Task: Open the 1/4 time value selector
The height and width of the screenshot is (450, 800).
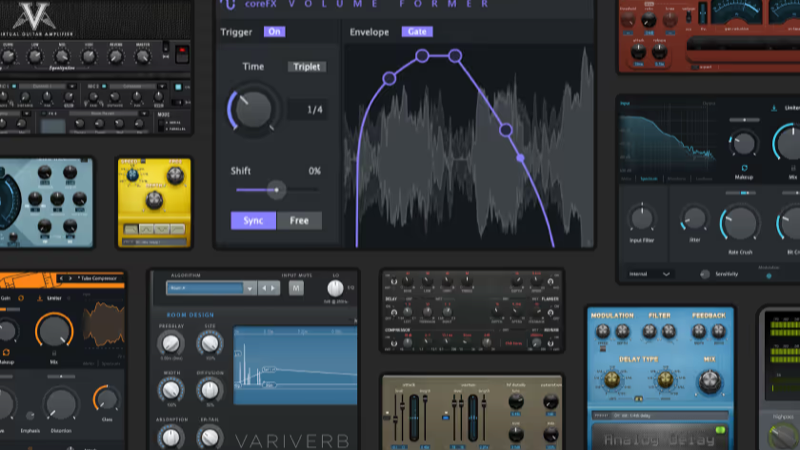Action: [x=308, y=109]
